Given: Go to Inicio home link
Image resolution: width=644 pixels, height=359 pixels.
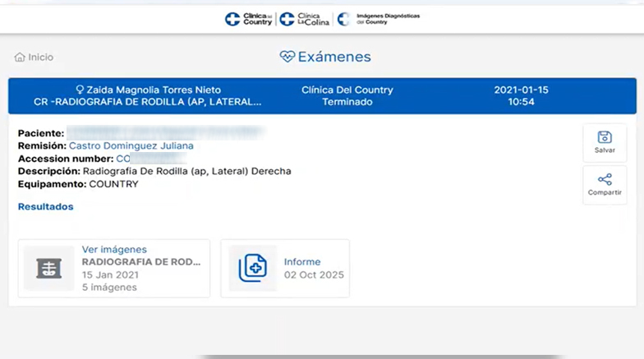Looking at the screenshot, I should tap(34, 58).
